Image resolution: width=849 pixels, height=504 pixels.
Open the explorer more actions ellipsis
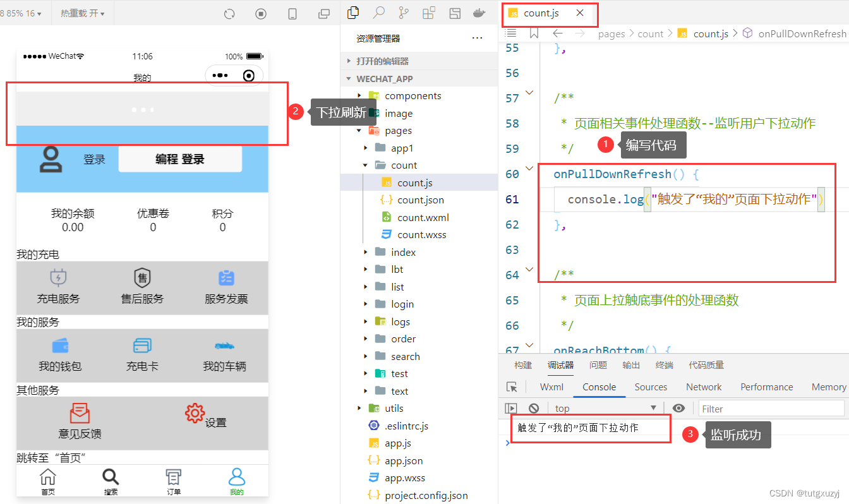477,39
